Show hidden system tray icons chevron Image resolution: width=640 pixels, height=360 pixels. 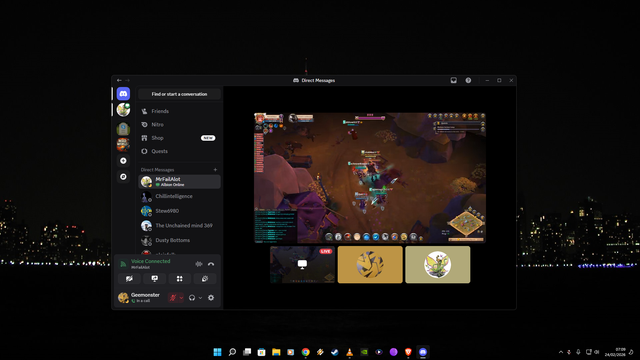click(x=561, y=352)
